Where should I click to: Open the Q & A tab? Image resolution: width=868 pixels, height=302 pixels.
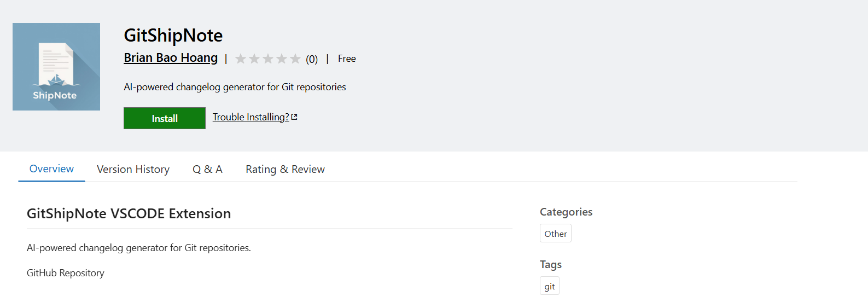coord(207,170)
